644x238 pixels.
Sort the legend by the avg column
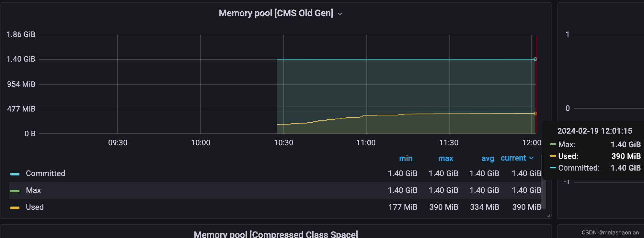click(488, 158)
